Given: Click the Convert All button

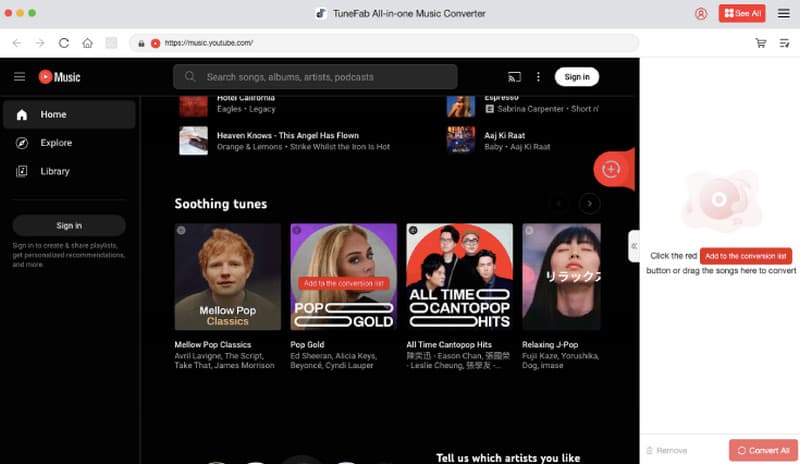Looking at the screenshot, I should (763, 450).
